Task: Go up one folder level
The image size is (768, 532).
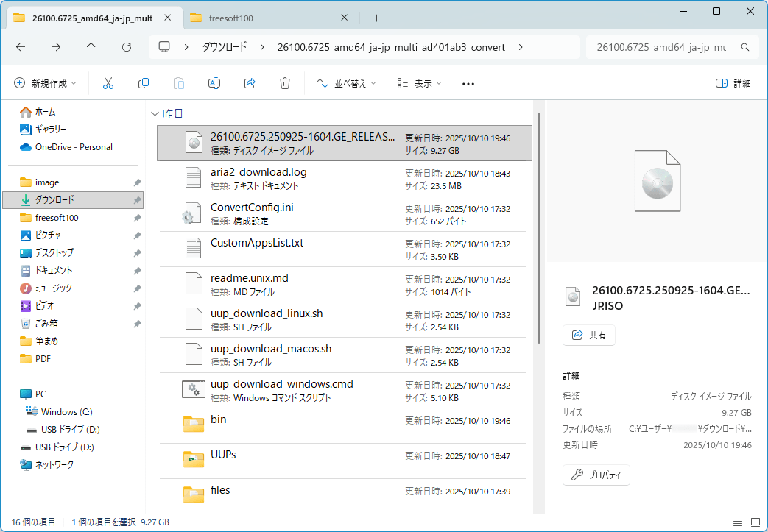Action: (91, 47)
